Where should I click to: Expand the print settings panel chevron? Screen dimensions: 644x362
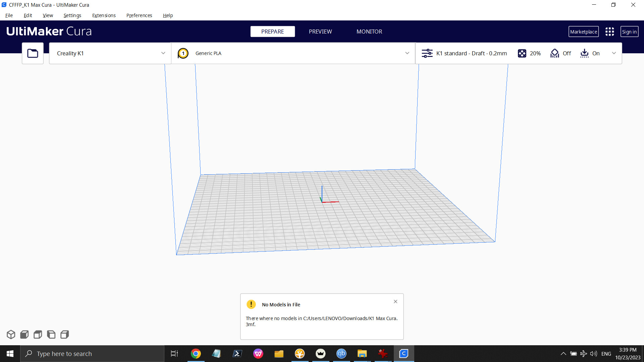tap(614, 53)
